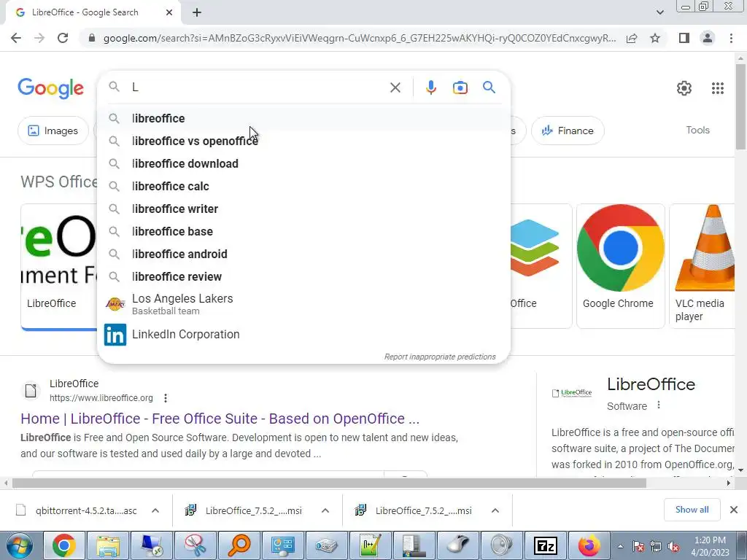747x560 pixels.
Task: Filter results by Finance
Action: click(568, 131)
